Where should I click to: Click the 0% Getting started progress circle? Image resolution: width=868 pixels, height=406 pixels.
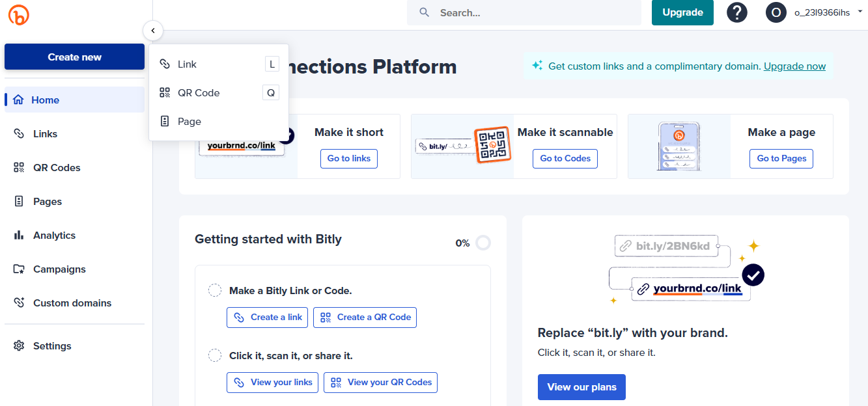483,242
